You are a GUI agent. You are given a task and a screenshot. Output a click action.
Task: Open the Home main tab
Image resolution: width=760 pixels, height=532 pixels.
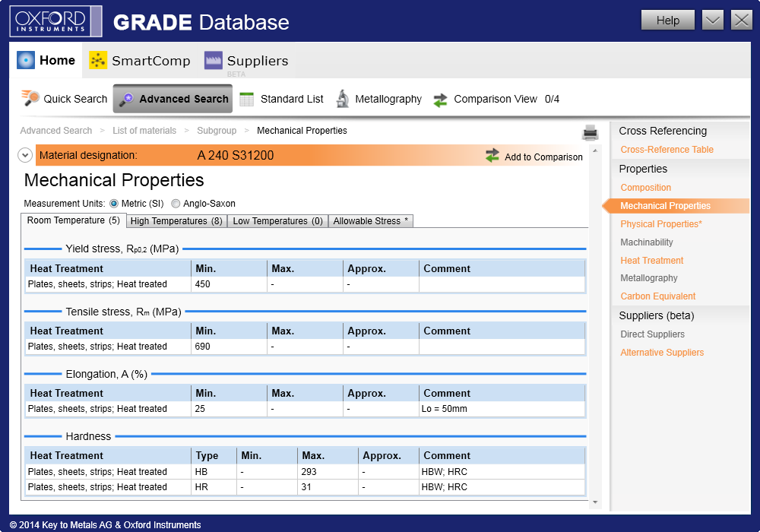tap(46, 60)
